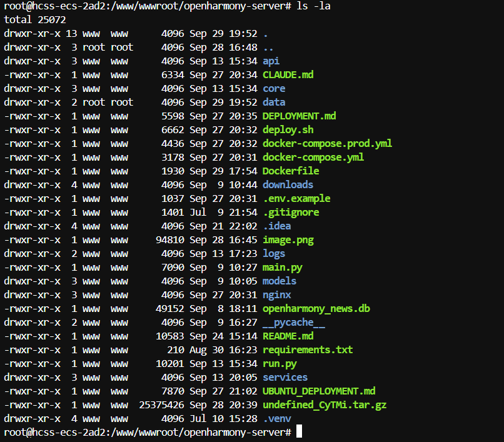Click the undefined_CyTMi.tar.gz archive name
Image resolution: width=504 pixels, height=442 pixels.
[325, 404]
